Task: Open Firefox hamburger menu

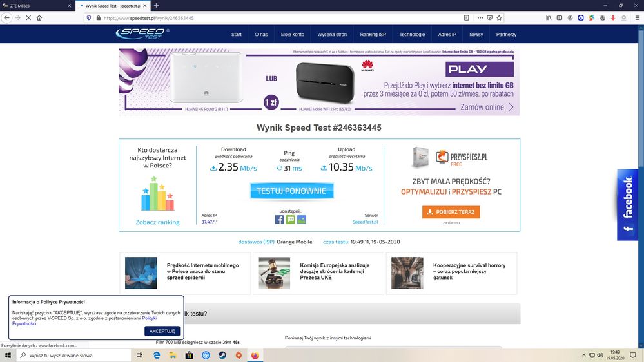Action: point(637,18)
